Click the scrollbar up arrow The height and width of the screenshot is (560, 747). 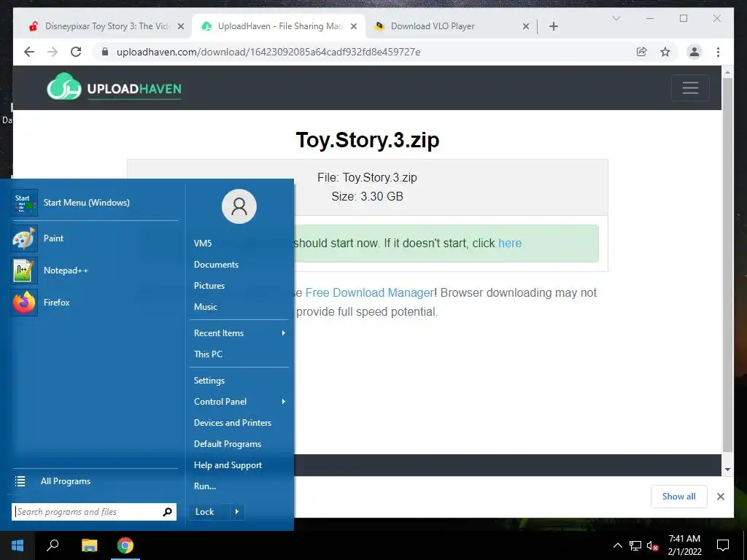coord(727,72)
